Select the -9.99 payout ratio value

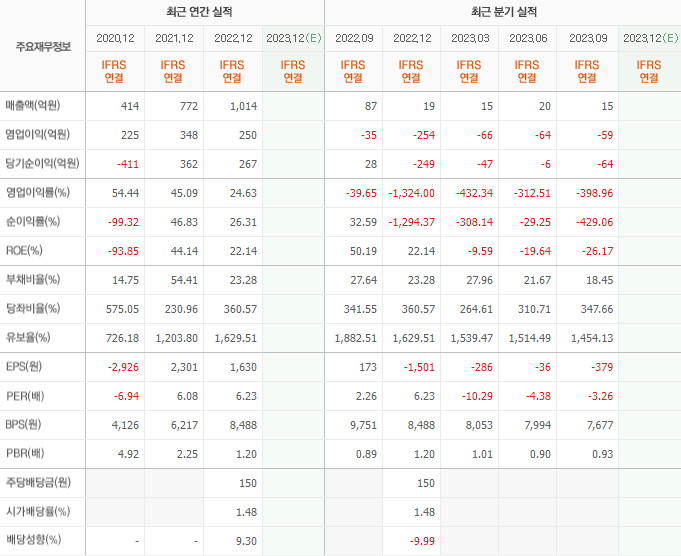tap(422, 541)
